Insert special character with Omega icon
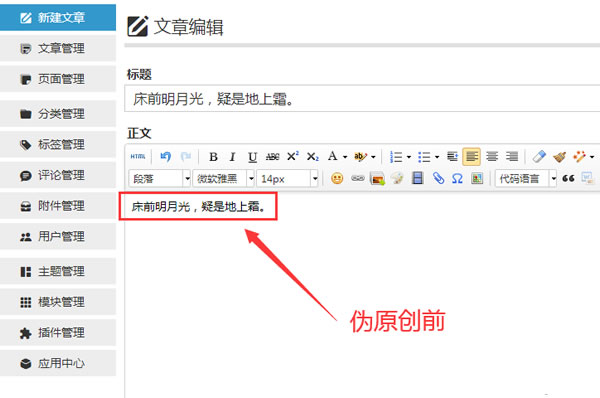Image resolution: width=600 pixels, height=398 pixels. click(457, 178)
